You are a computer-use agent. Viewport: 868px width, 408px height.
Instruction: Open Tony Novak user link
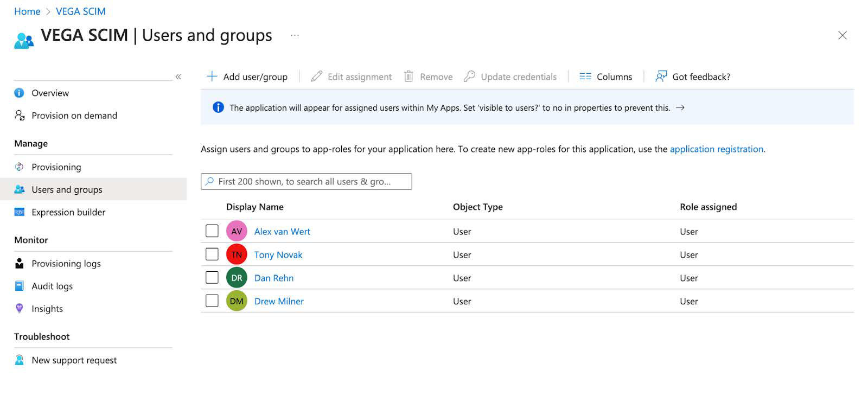click(x=278, y=255)
